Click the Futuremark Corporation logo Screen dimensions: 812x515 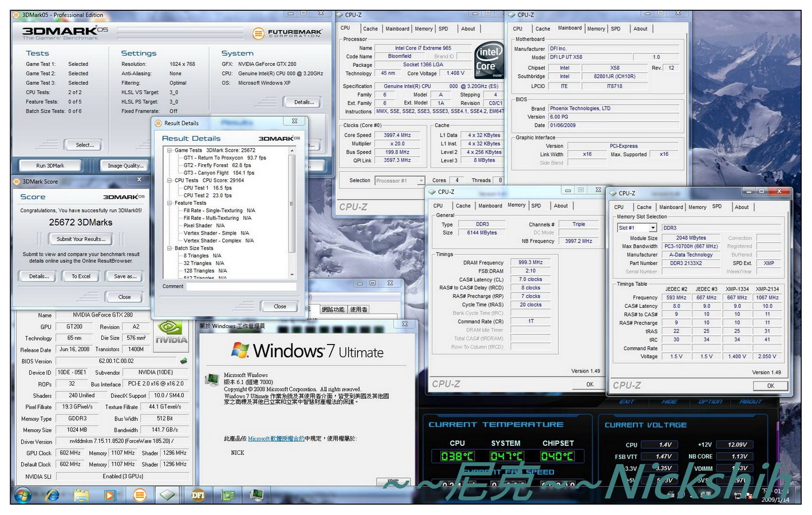pos(287,34)
